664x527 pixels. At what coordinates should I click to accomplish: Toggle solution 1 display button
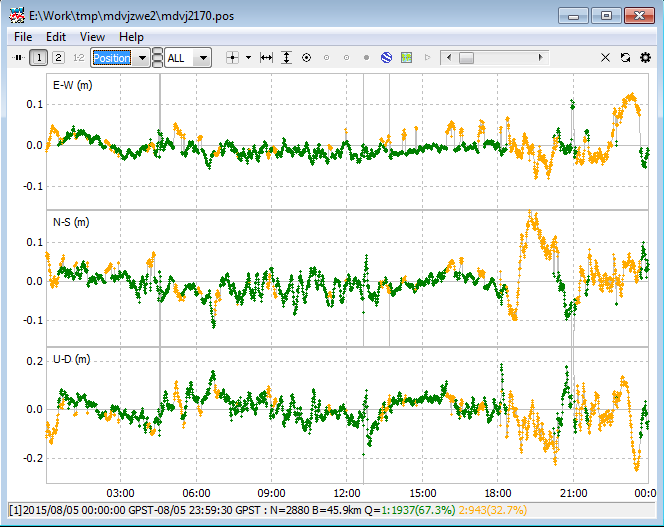click(x=39, y=58)
